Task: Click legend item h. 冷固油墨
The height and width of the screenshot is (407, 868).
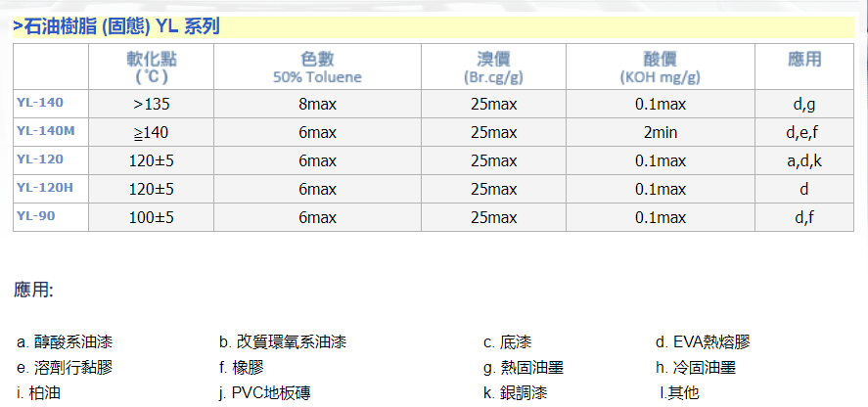Action: (696, 367)
